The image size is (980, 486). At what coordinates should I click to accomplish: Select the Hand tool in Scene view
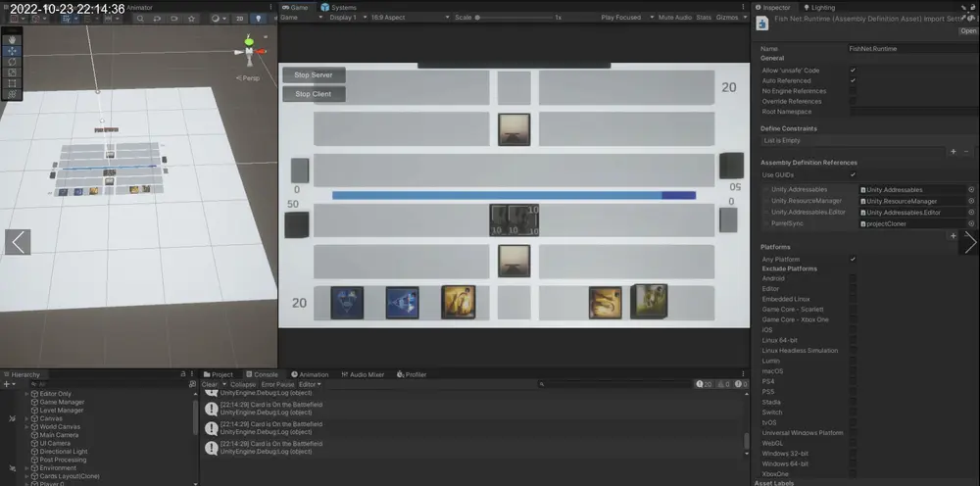point(13,40)
